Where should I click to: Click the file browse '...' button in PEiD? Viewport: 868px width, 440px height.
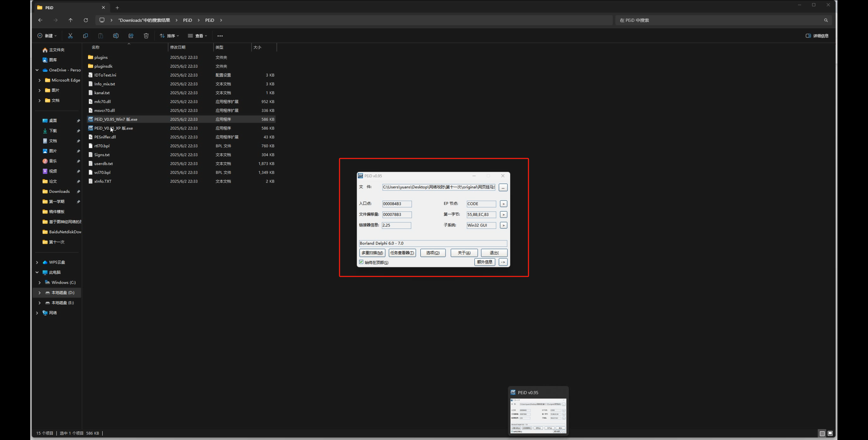point(503,188)
